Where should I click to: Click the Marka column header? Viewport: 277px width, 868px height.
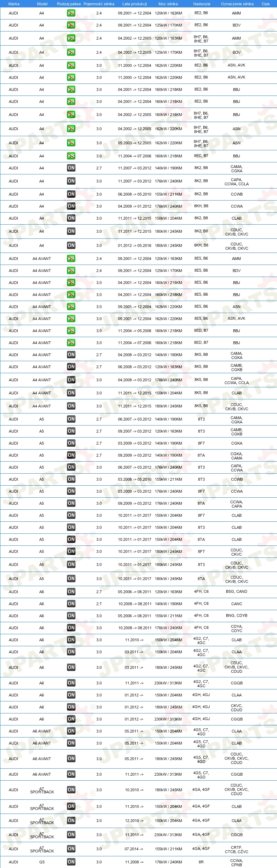click(x=14, y=4)
